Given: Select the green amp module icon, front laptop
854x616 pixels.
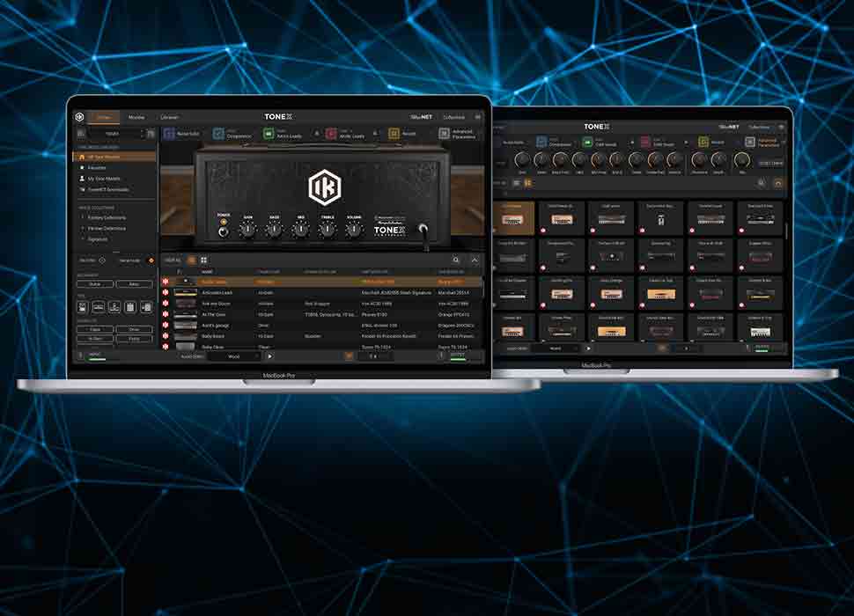Looking at the screenshot, I should [269, 134].
